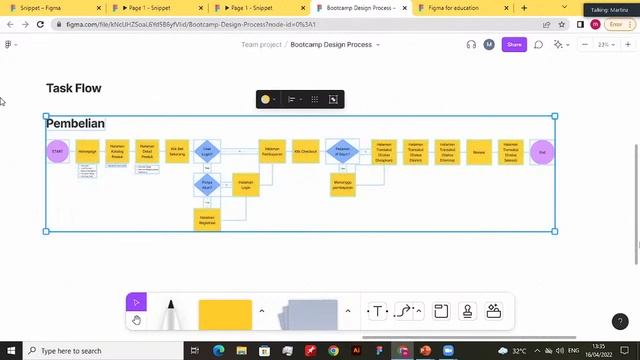Select the Hand tool
Image resolution: width=640 pixels, height=360 pixels.
coord(136,320)
